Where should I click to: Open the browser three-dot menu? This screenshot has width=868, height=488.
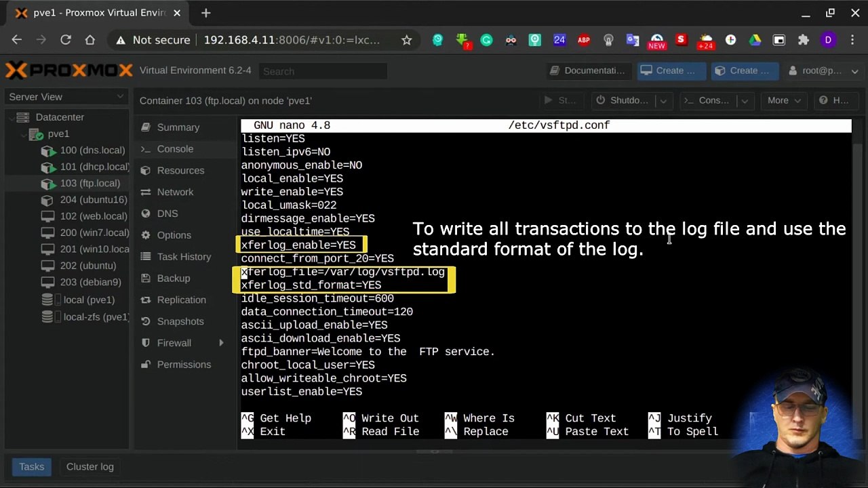pos(852,40)
